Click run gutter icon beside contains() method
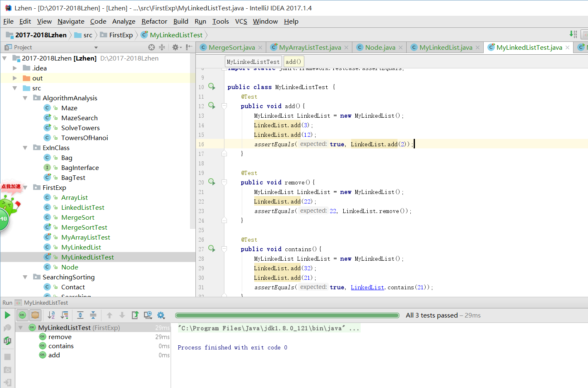Image resolution: width=588 pixels, height=388 pixels. point(212,249)
